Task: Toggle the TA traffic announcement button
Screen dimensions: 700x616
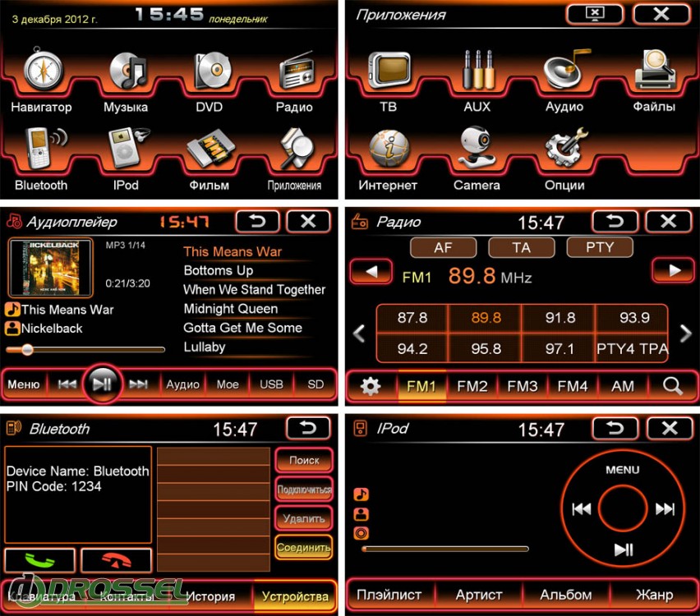Action: [521, 247]
